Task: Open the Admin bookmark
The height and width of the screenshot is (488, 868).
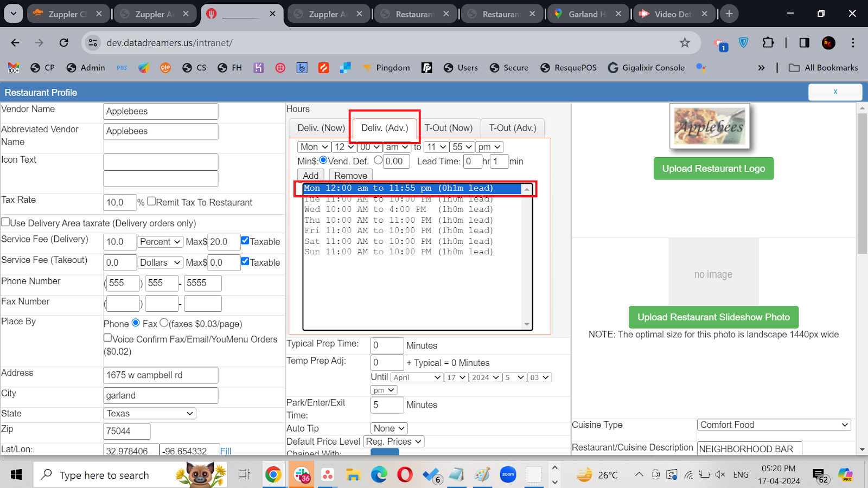Action: (x=86, y=68)
